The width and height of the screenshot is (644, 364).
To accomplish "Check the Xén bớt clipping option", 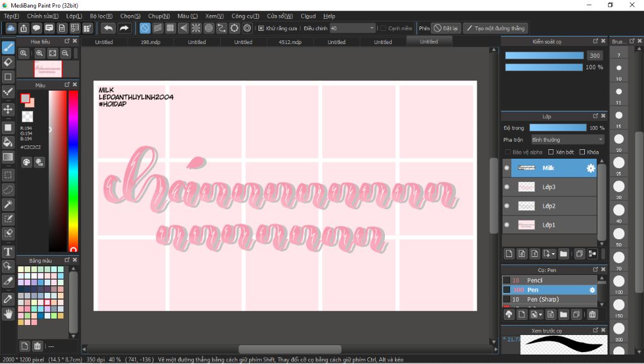I will click(551, 152).
